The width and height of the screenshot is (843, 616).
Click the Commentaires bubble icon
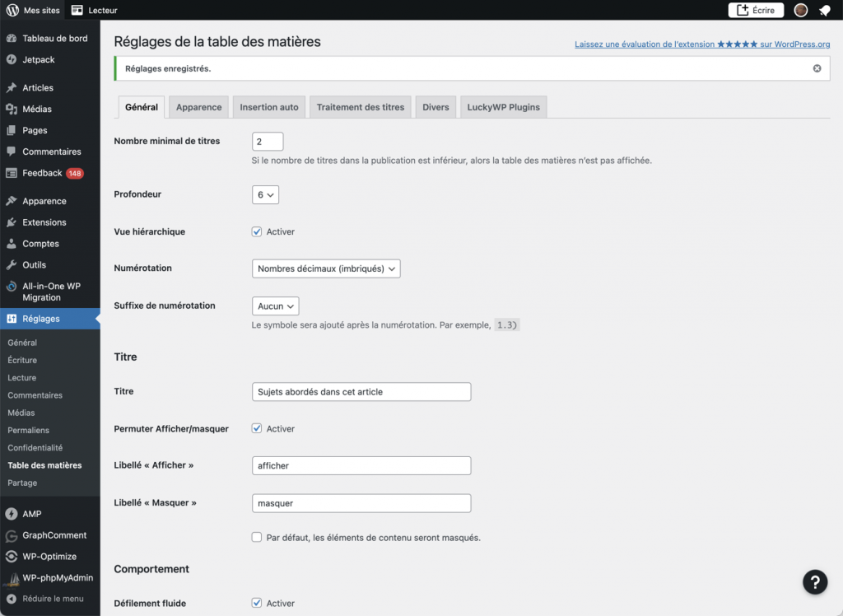click(12, 152)
